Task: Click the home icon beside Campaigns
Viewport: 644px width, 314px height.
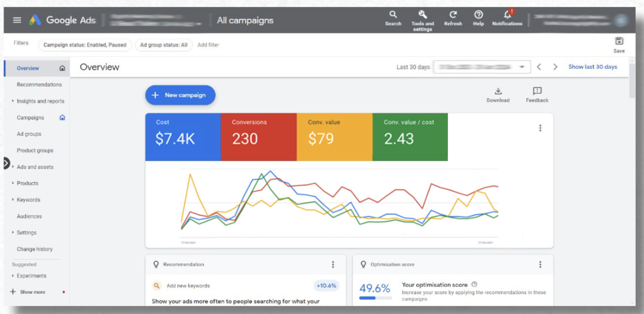Action: click(62, 118)
